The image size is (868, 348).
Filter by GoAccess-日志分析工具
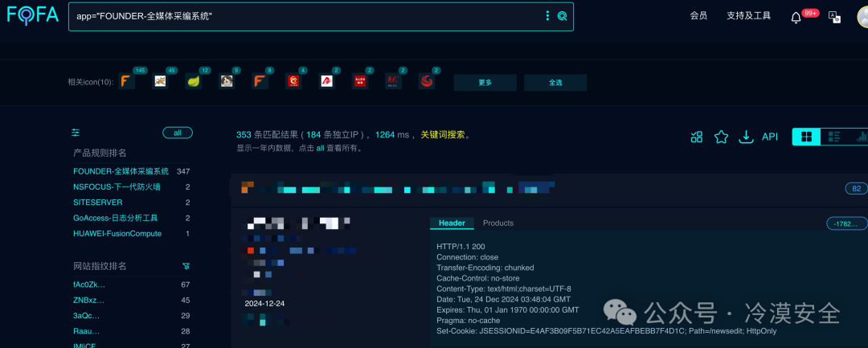tap(116, 218)
